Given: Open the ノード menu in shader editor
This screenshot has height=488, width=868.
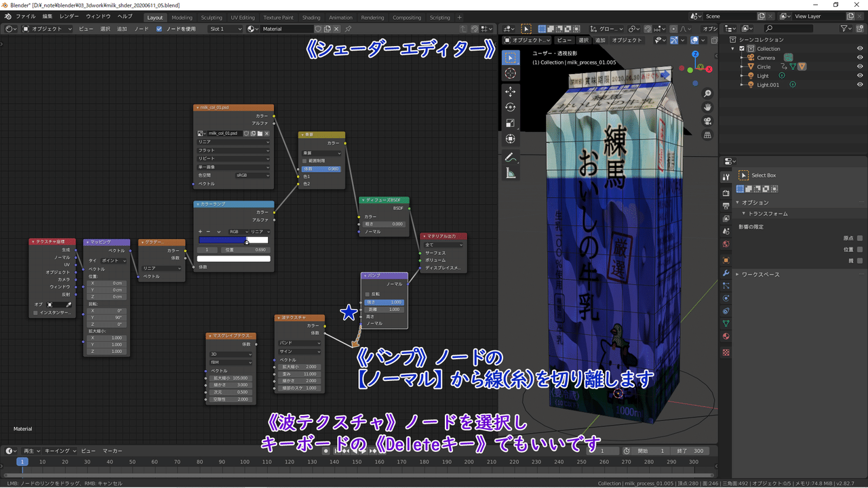Looking at the screenshot, I should [142, 28].
